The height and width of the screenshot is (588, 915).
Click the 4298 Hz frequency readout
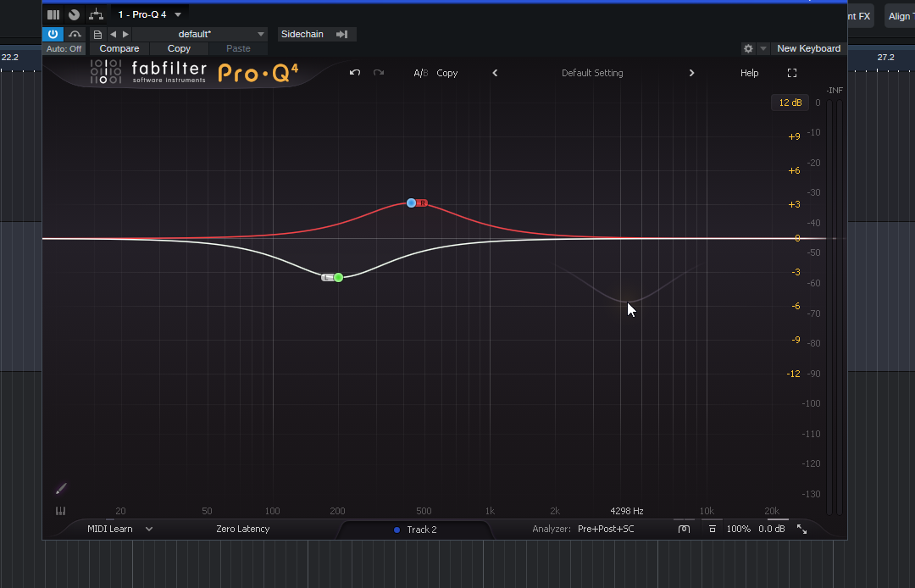(627, 511)
